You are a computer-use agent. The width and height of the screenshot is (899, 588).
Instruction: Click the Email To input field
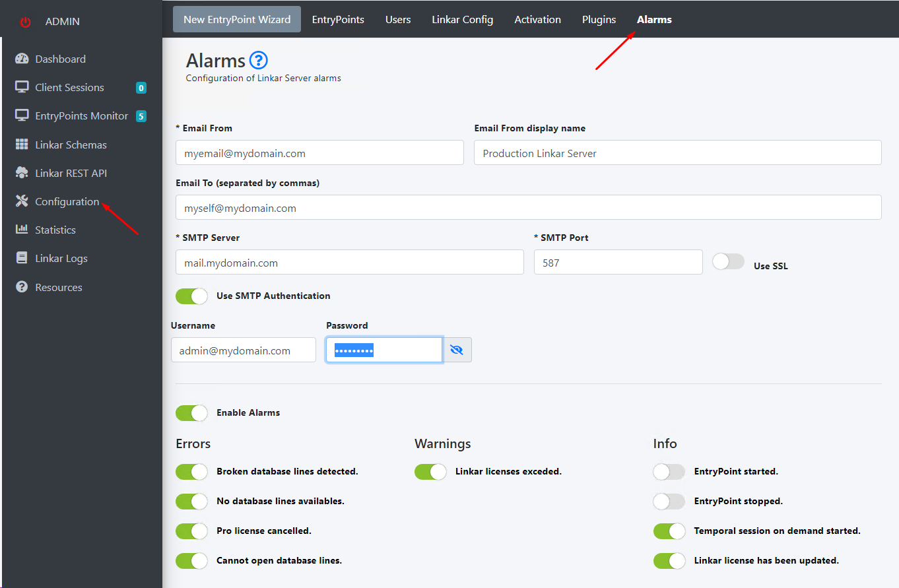[529, 207]
